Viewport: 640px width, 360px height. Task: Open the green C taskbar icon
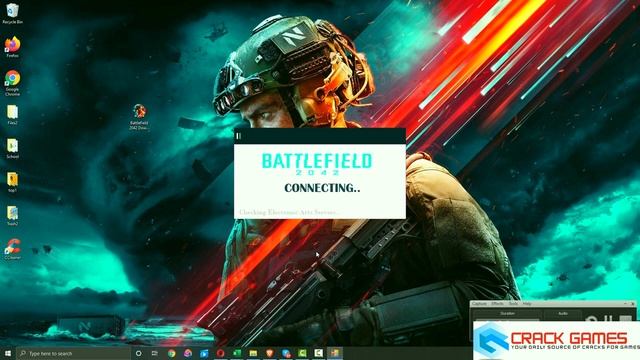pyautogui.click(x=302, y=353)
